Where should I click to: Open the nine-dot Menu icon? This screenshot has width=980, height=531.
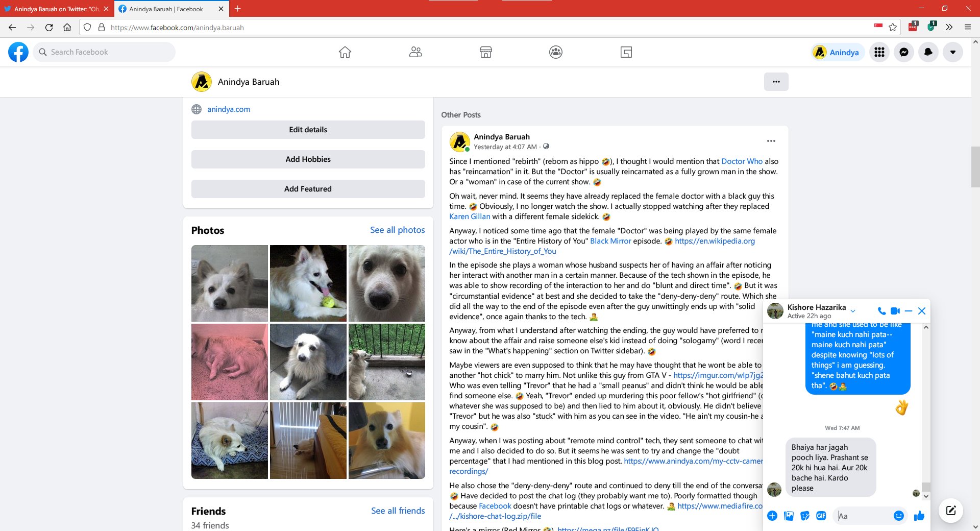[x=879, y=52]
